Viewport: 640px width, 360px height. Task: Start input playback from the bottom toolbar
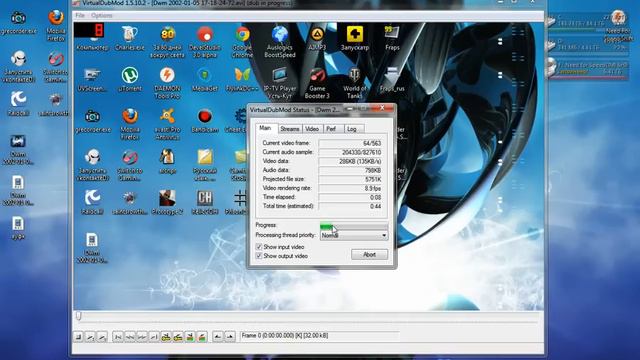(90, 337)
